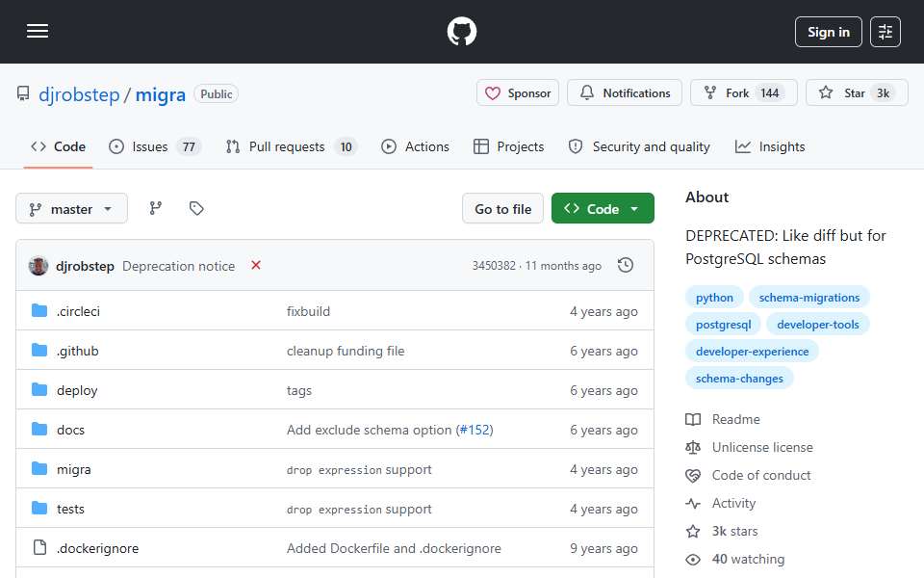Image resolution: width=924 pixels, height=578 pixels.
Task: Open djrobstep owner profile link
Action: tap(79, 94)
